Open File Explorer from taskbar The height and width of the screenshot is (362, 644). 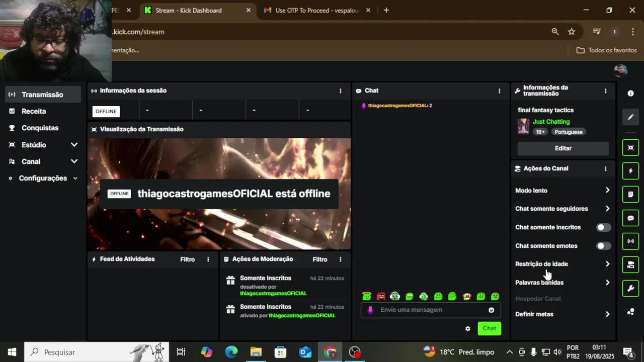coord(256,352)
